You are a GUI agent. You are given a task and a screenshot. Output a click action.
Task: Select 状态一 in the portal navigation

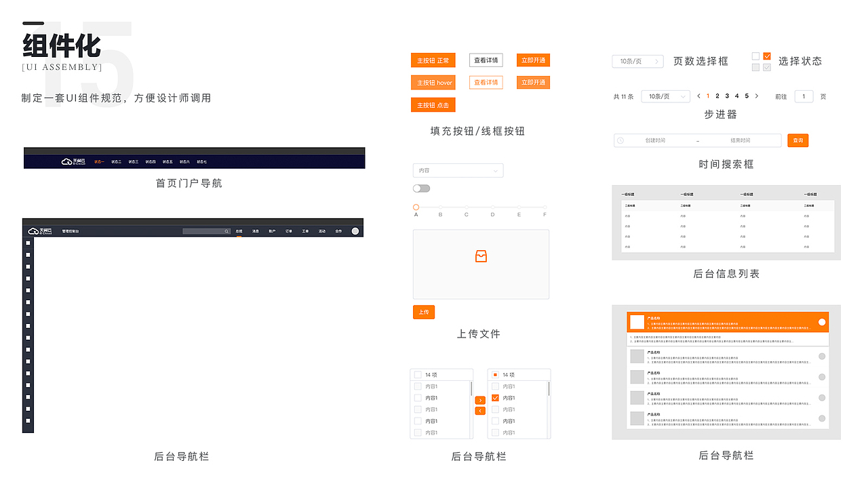99,162
